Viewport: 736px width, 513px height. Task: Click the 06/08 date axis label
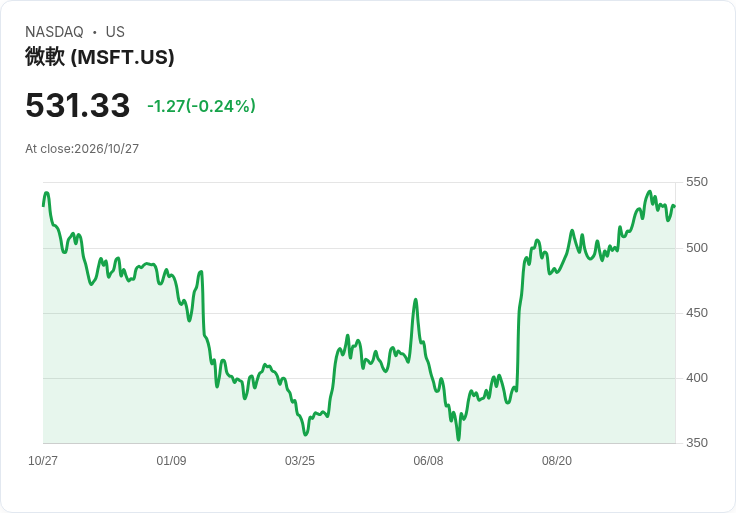pos(428,461)
